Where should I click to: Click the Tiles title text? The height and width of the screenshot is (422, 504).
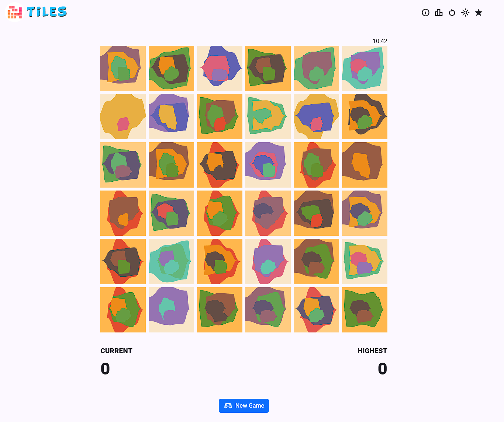(x=47, y=12)
